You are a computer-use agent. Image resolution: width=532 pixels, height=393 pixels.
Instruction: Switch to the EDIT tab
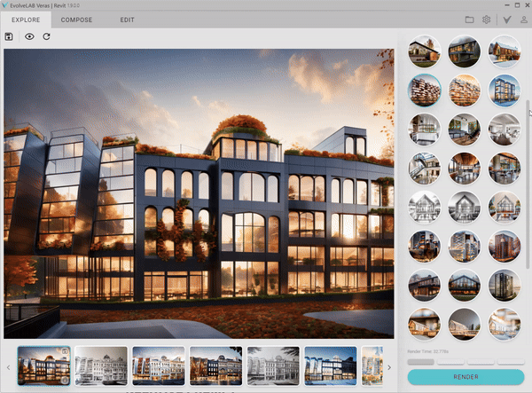click(x=127, y=20)
